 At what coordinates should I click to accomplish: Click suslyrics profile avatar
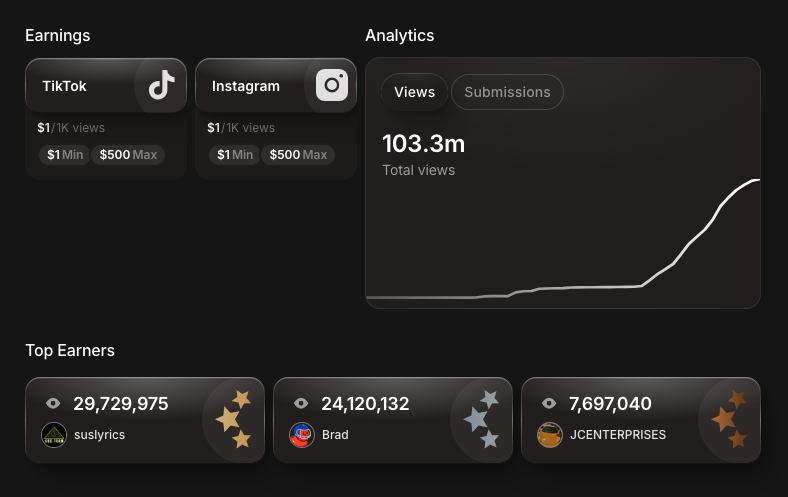click(54, 435)
